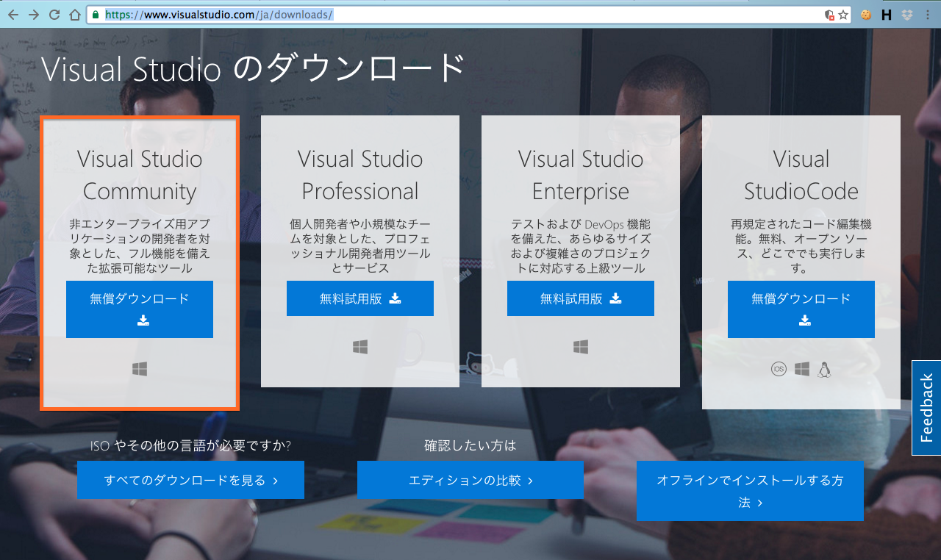Viewport: 941px width, 560px height.
Task: Bookmark this page with the star icon
Action: pos(843,14)
